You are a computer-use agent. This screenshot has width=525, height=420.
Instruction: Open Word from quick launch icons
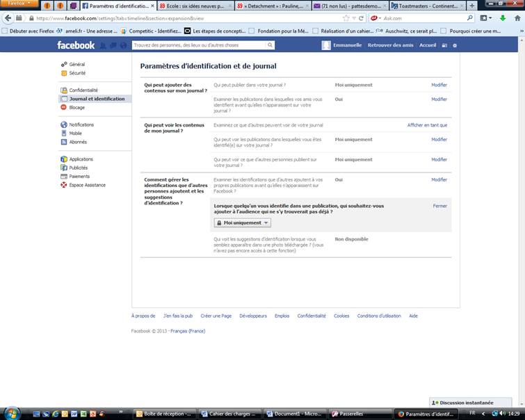click(x=74, y=414)
